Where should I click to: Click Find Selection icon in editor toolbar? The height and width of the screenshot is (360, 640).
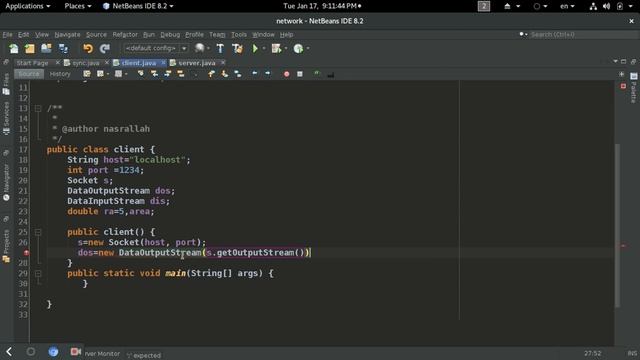click(140, 74)
